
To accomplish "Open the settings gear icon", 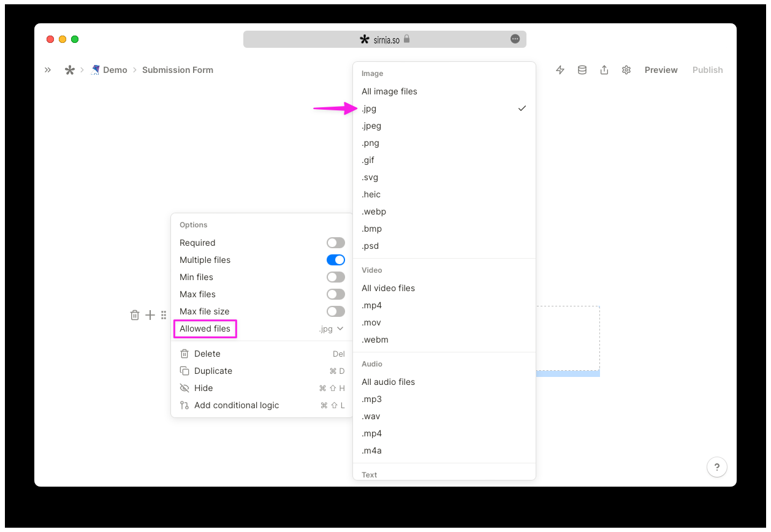I will 626,70.
